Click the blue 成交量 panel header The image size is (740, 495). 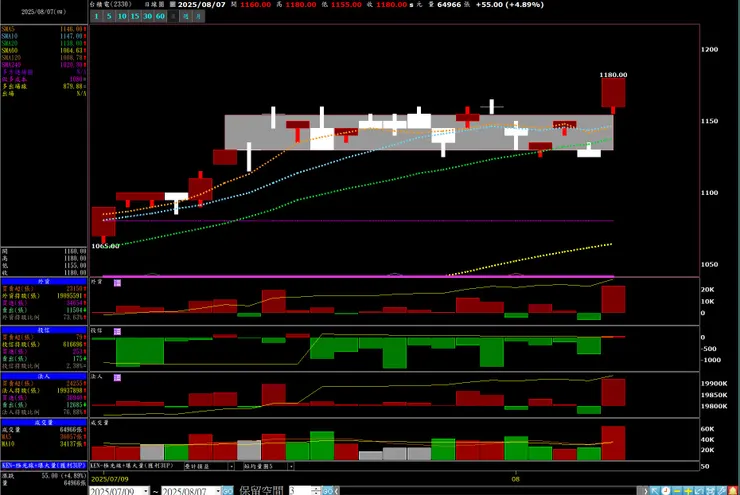44,422
